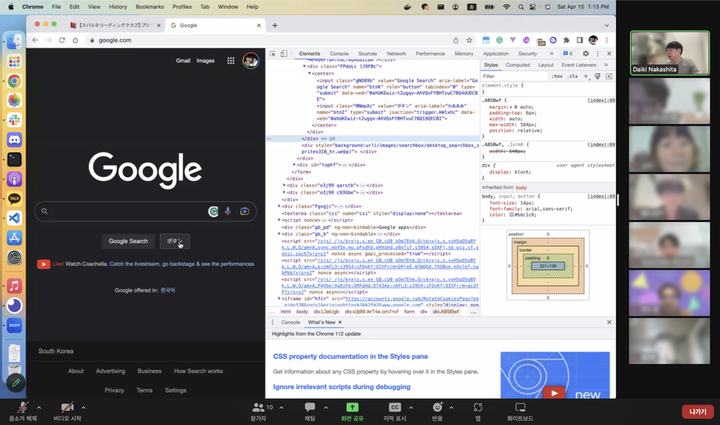Click the DevTools inspect element picker icon
The width and height of the screenshot is (720, 425).
point(273,54)
